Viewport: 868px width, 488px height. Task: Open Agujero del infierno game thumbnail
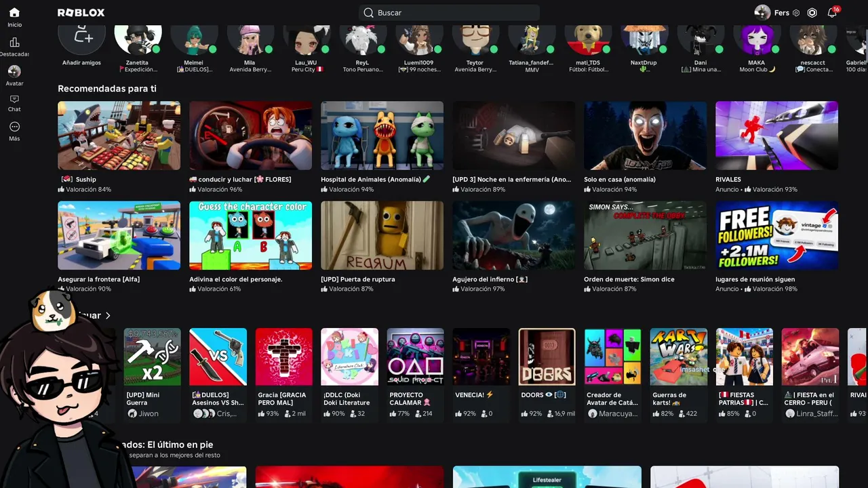point(513,235)
